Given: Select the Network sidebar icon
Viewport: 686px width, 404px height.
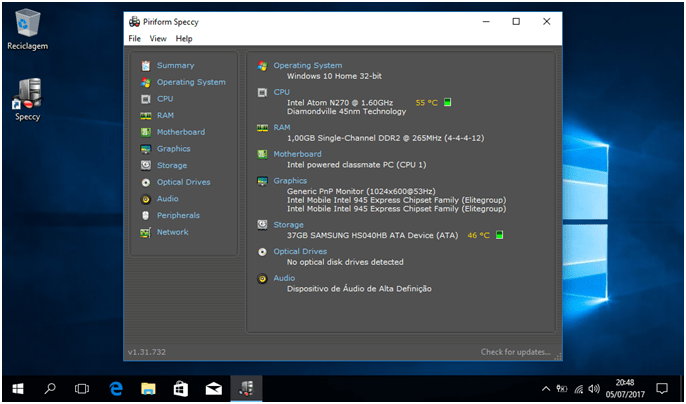Looking at the screenshot, I should pyautogui.click(x=146, y=232).
